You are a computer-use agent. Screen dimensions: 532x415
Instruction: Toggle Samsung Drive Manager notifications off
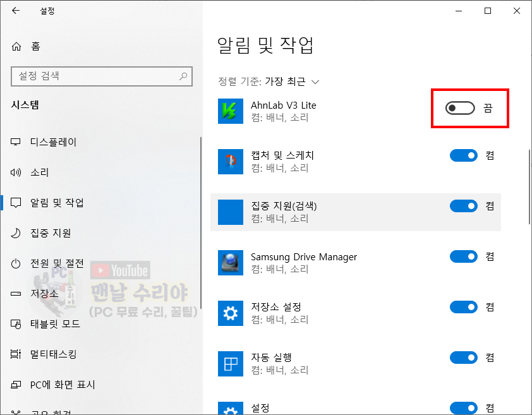(x=464, y=256)
